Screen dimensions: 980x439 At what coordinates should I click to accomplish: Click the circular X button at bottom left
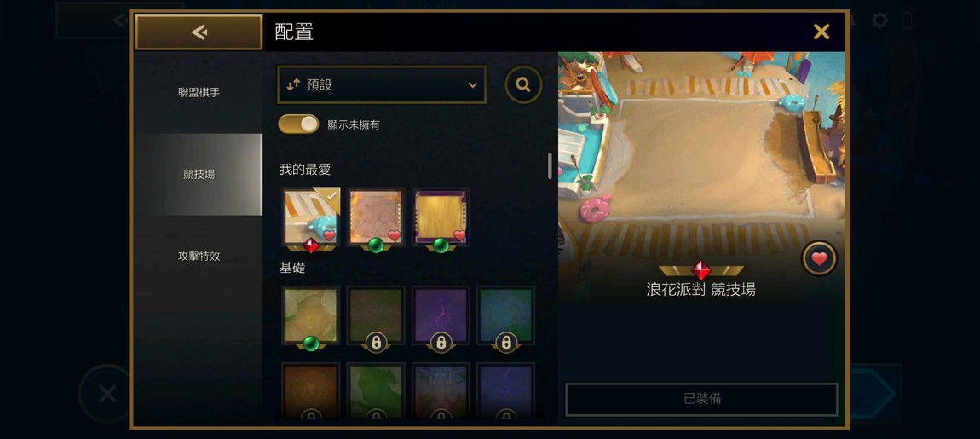click(x=107, y=394)
